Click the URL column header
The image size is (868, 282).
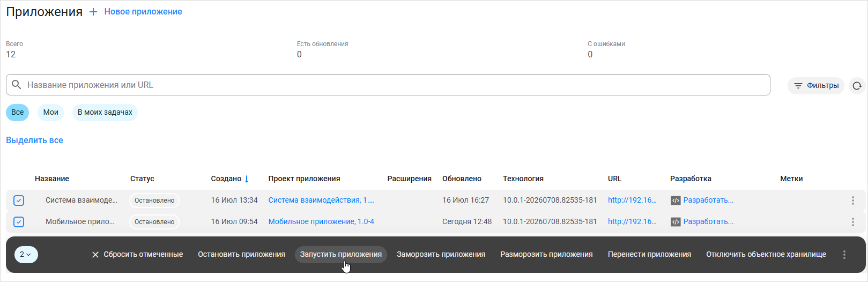coord(615,179)
